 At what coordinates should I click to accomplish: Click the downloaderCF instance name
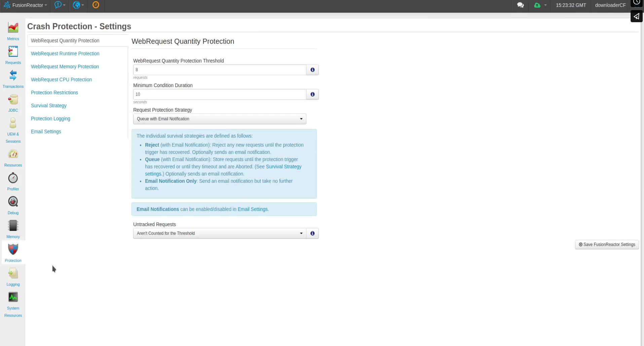click(x=610, y=5)
